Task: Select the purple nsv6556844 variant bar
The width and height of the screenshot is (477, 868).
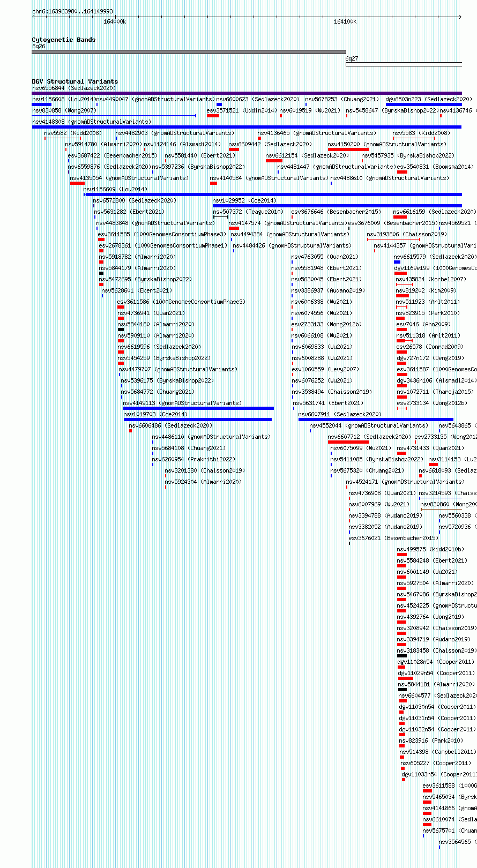Action: click(x=247, y=93)
